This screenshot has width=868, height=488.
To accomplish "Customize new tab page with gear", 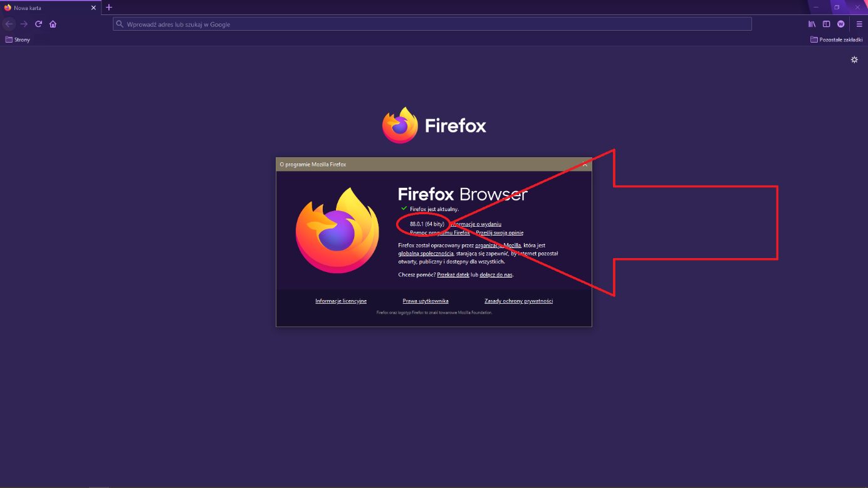I will (854, 60).
